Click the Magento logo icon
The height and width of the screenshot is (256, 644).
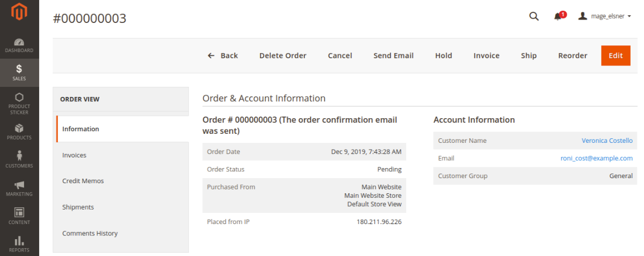pyautogui.click(x=19, y=12)
